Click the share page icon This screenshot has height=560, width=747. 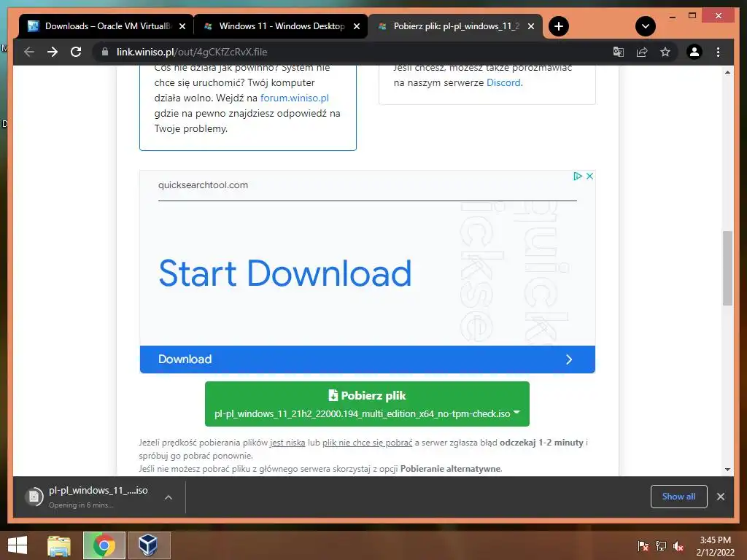pos(642,52)
